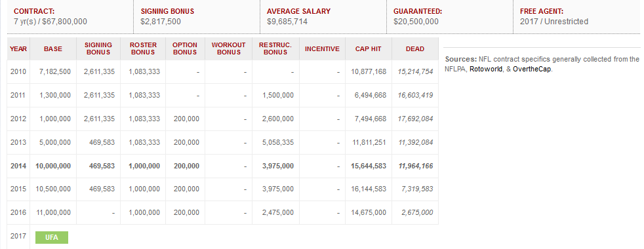This screenshot has height=249, width=644.
Task: Select the CAP HIT column header
Action: (x=369, y=48)
